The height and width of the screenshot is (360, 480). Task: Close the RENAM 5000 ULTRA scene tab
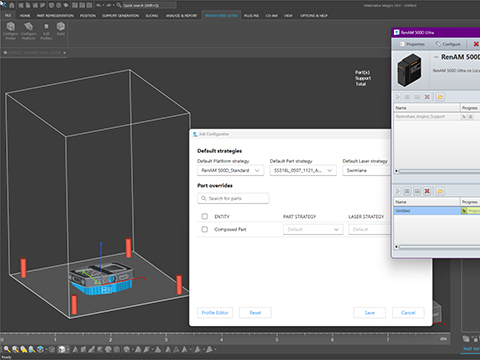(x=64, y=53)
